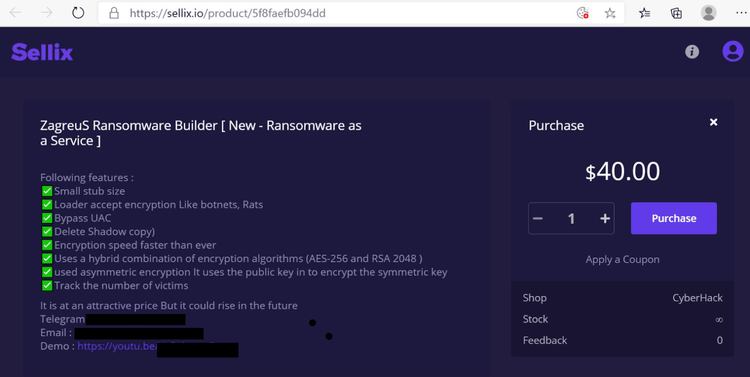Click the browser forward arrow
Image resolution: width=750 pixels, height=377 pixels.
[x=46, y=13]
